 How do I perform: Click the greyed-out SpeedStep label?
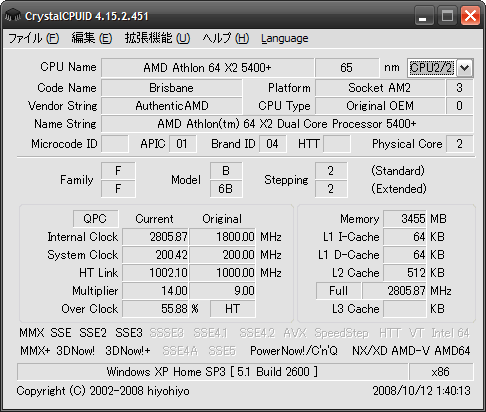pyautogui.click(x=341, y=333)
